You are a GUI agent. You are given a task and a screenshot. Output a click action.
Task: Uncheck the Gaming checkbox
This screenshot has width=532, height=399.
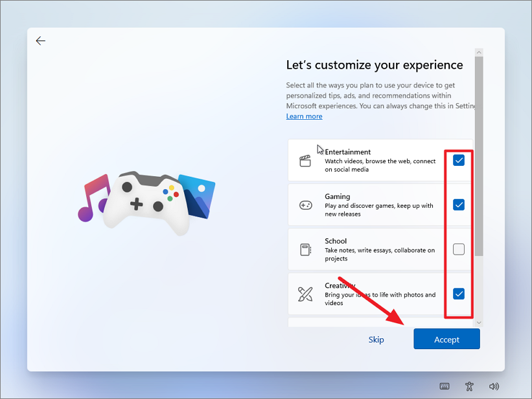(459, 205)
